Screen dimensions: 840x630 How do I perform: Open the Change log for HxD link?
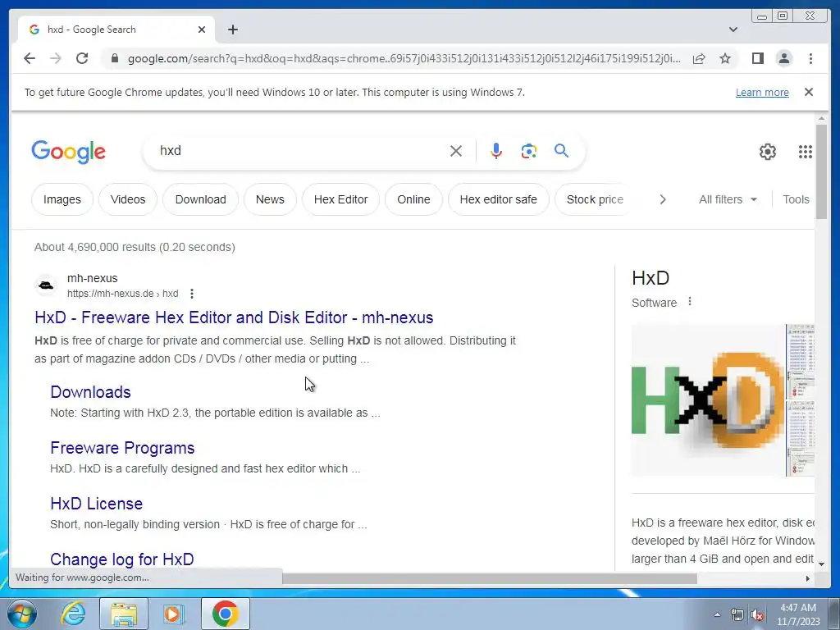point(122,559)
